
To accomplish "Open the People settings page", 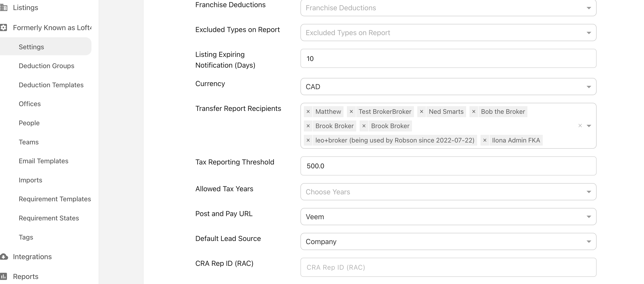I will click(x=29, y=123).
